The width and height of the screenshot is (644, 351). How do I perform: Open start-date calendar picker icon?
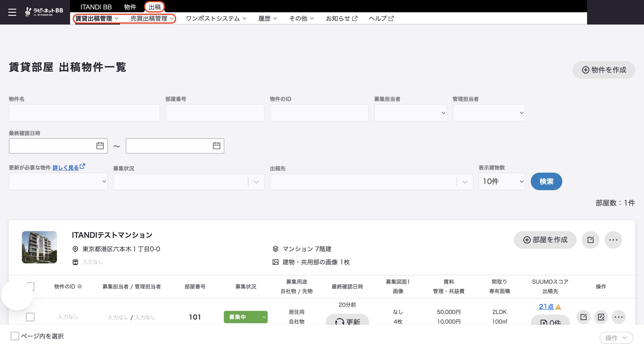(x=100, y=145)
